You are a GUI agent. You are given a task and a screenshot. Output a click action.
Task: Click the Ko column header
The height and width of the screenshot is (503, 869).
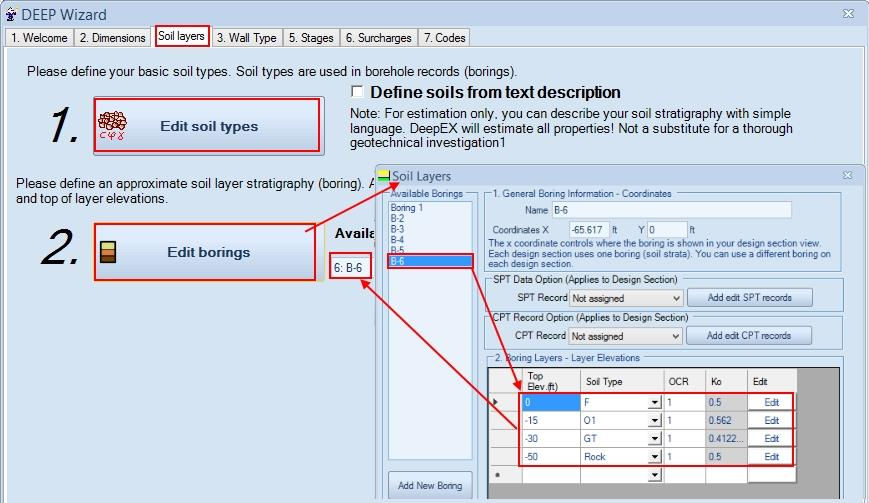click(x=726, y=381)
